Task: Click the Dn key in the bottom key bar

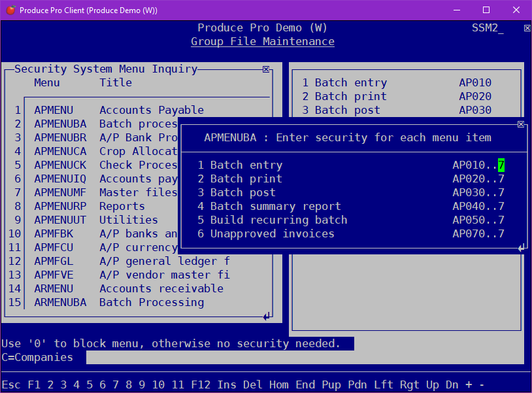Action: 452,385
